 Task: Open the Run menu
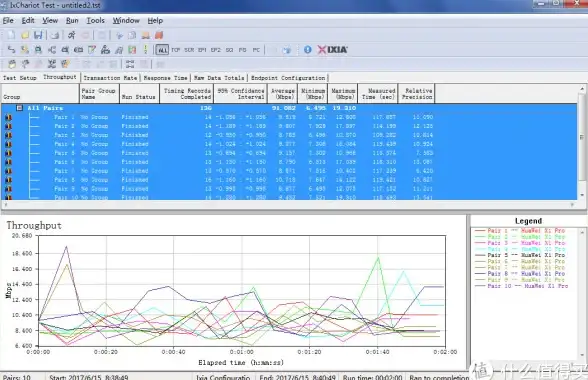tap(72, 21)
